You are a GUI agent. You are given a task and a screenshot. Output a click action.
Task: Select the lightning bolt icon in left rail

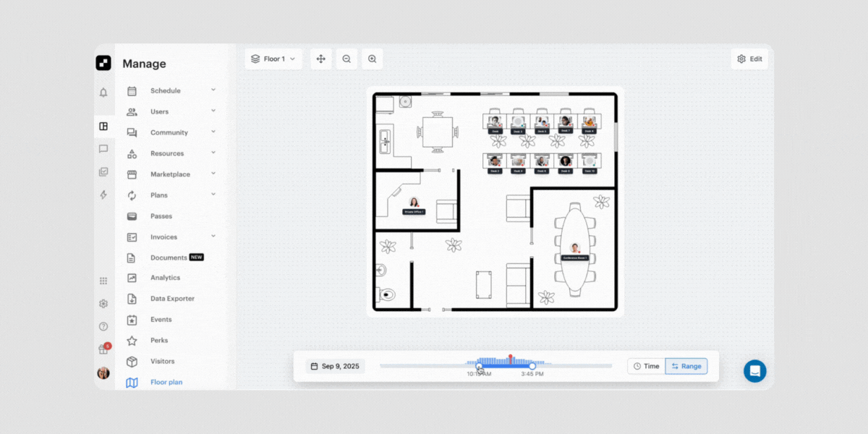103,195
